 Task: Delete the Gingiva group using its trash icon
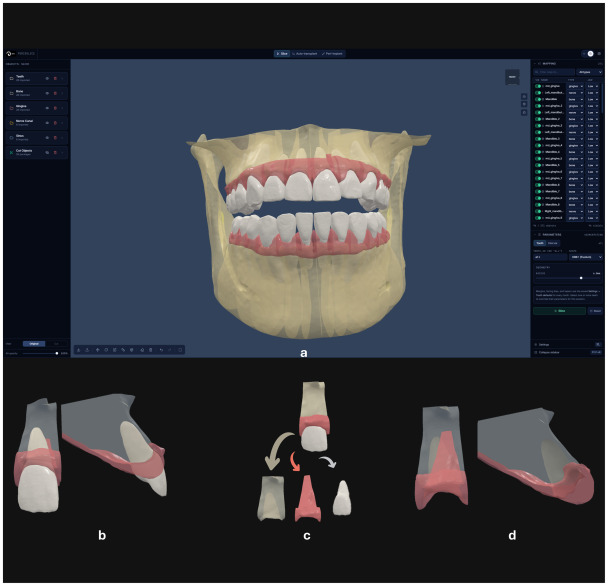(x=55, y=108)
